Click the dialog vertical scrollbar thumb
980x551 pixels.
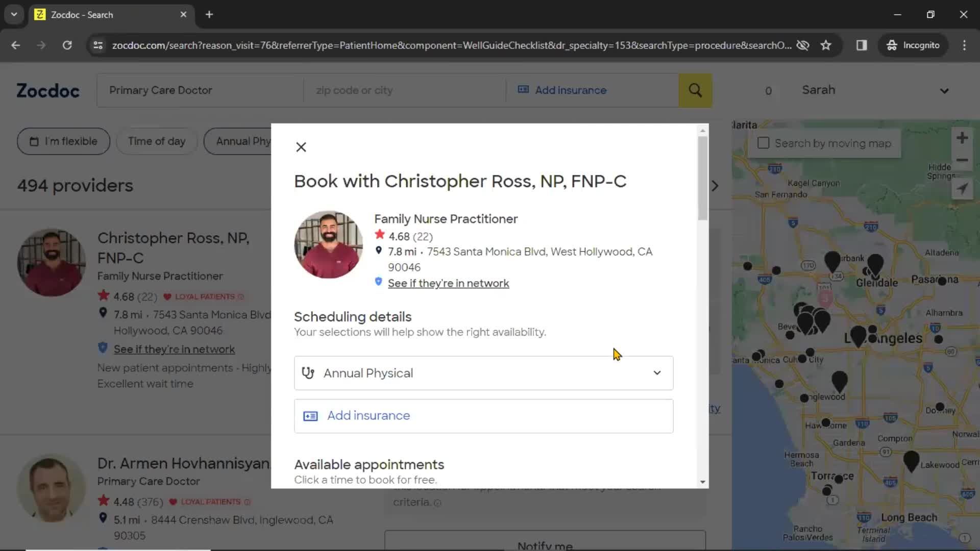[x=703, y=179]
